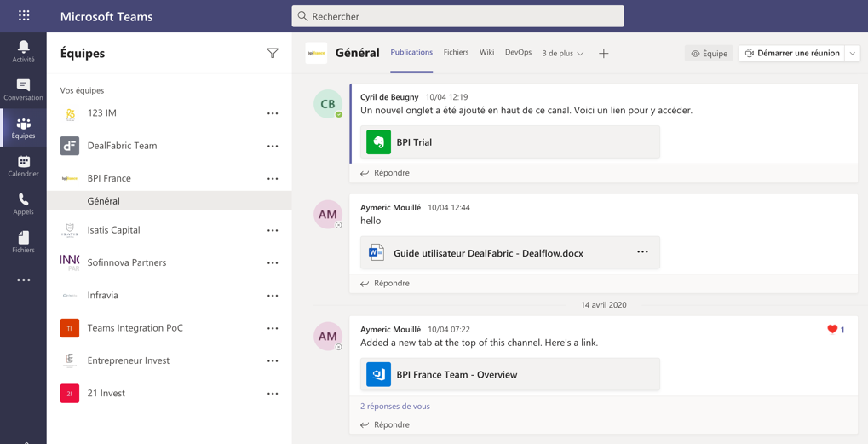Expand '2 réponses de vous' link
This screenshot has height=444, width=868.
[394, 407]
